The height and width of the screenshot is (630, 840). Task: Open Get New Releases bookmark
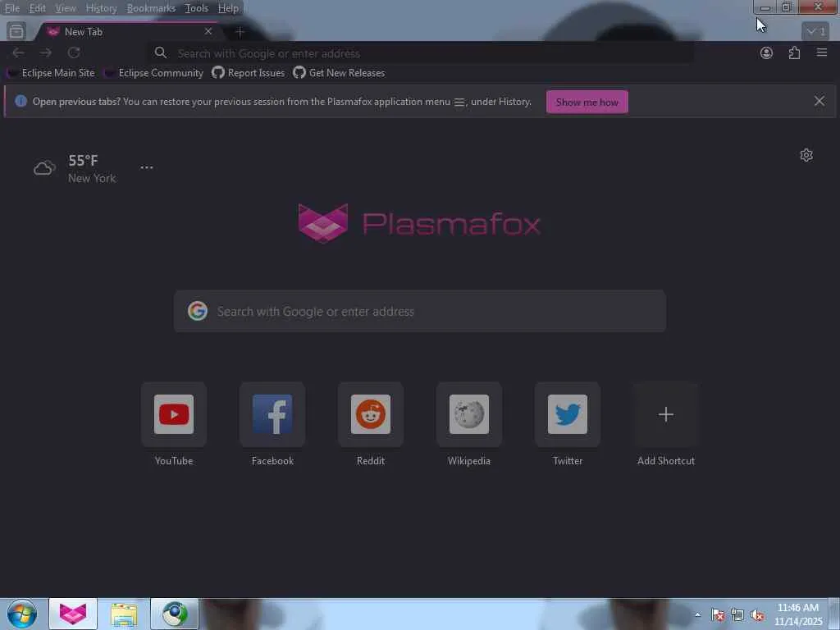tap(339, 73)
